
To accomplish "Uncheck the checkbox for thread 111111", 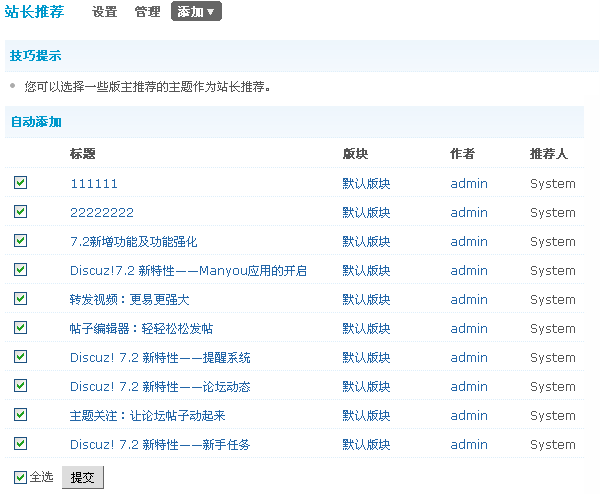I will [x=21, y=183].
